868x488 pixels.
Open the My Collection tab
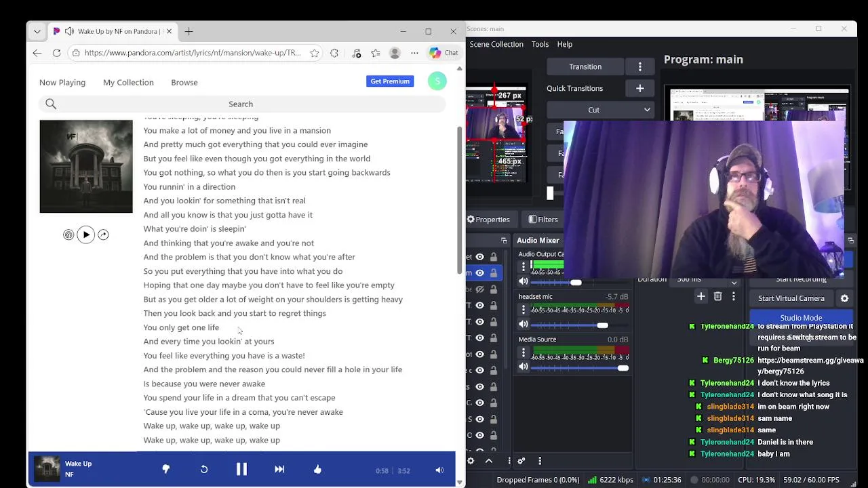coord(128,82)
